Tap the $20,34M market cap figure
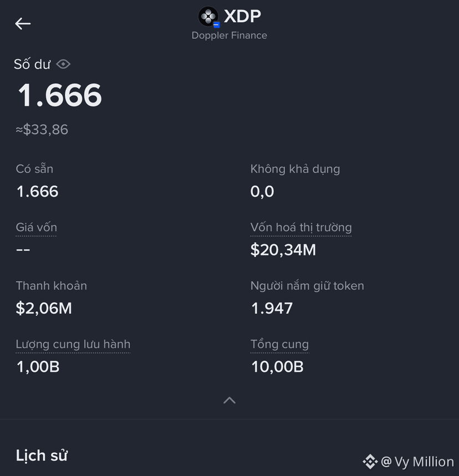This screenshot has height=476, width=459. point(283,250)
